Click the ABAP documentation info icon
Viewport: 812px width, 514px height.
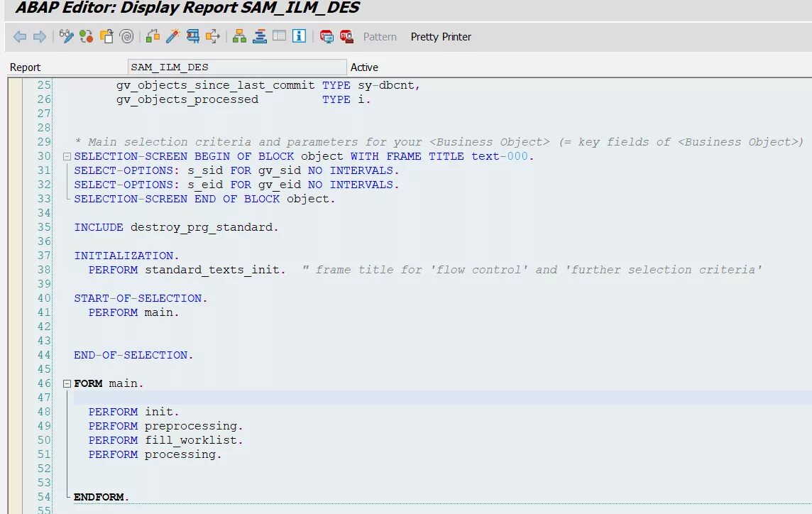(x=299, y=36)
